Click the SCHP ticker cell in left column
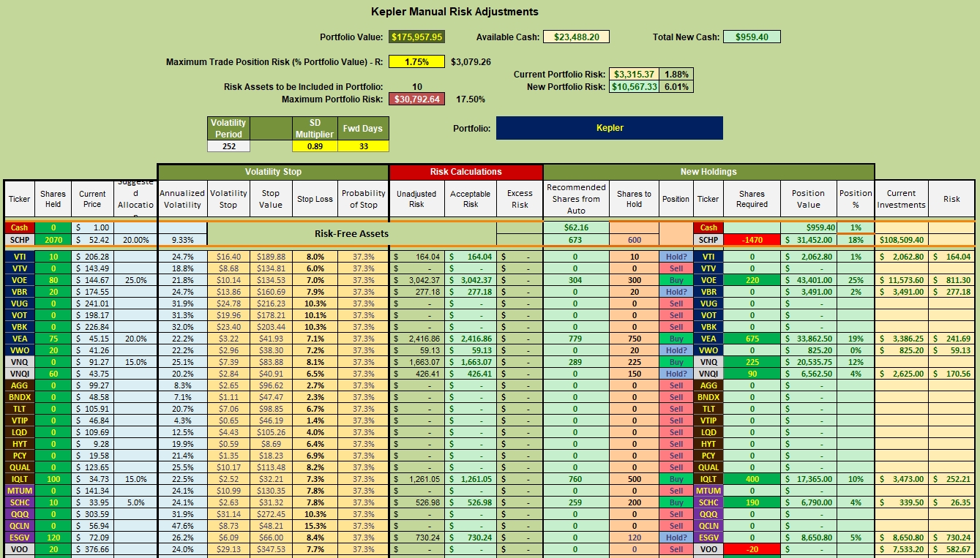This screenshot has width=980, height=558. coord(19,240)
